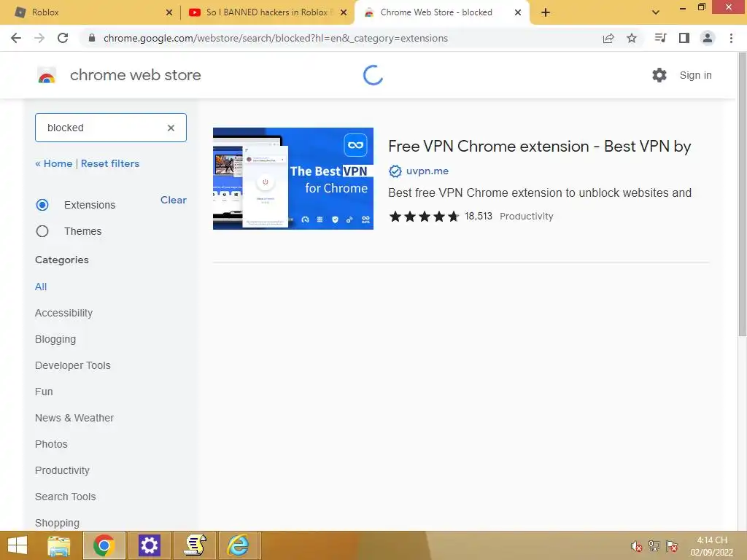The width and height of the screenshot is (747, 560).
Task: Close the Roblox tab
Action: tap(169, 12)
